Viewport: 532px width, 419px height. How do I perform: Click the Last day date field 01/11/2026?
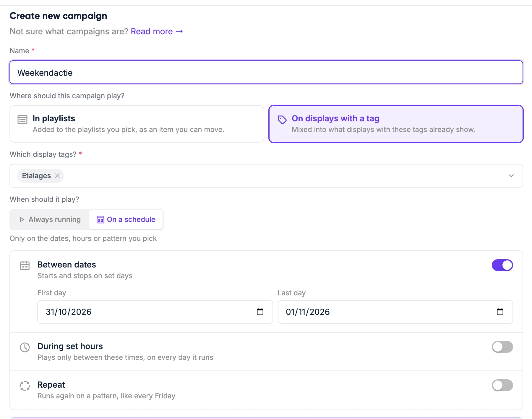395,312
